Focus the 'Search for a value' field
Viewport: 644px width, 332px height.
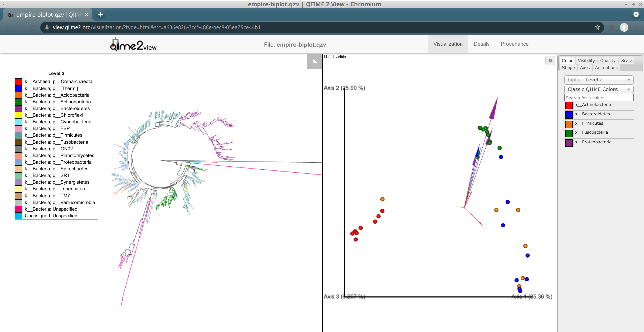[x=598, y=98]
